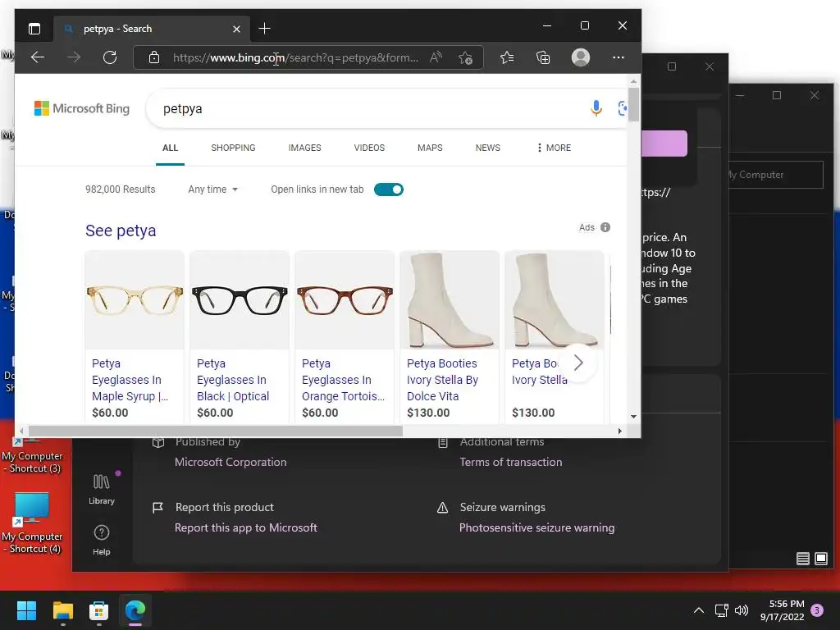Open Microsoft Store from taskbar

coord(98,610)
